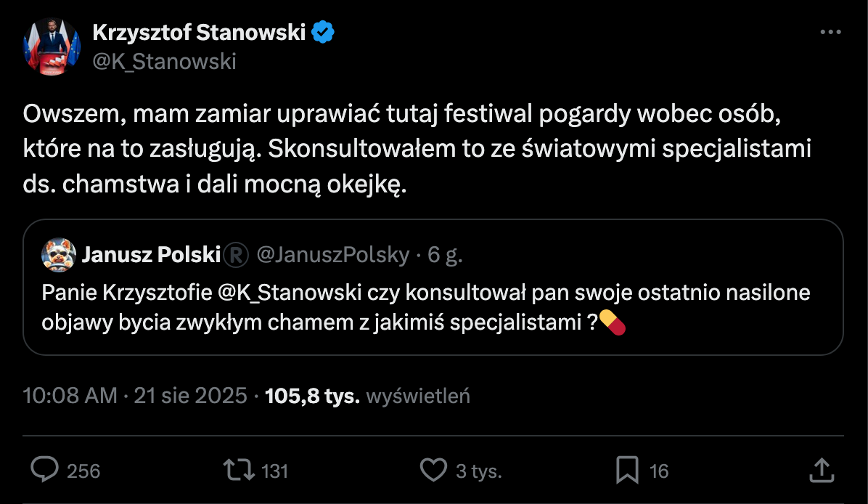Repost this tweet using retweet icon

point(239,471)
